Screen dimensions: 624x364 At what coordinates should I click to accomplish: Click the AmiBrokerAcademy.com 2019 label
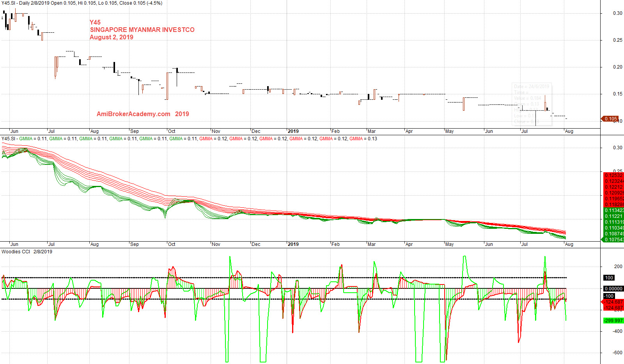coord(143,114)
